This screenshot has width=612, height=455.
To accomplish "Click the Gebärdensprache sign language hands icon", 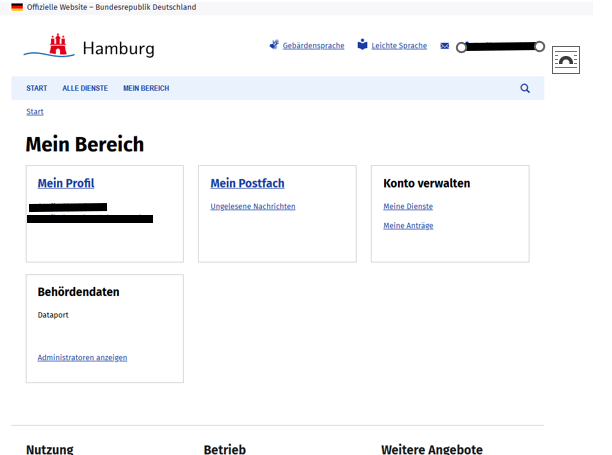I will (274, 45).
